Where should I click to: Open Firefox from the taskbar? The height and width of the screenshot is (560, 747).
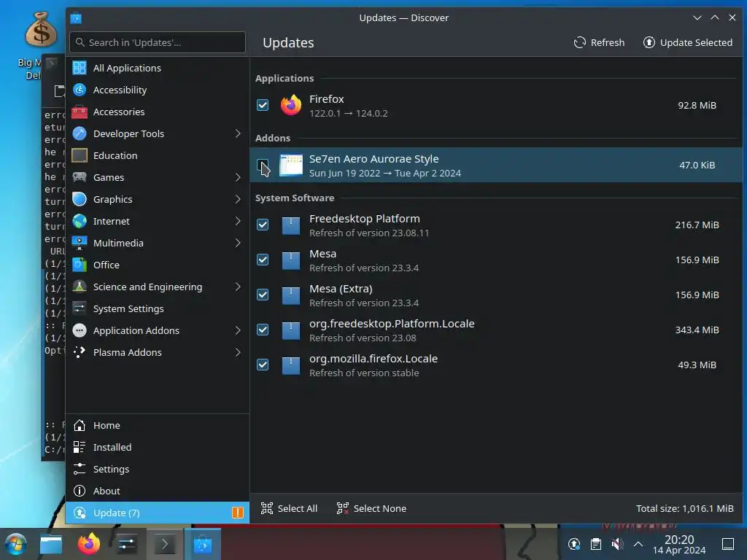coord(88,544)
